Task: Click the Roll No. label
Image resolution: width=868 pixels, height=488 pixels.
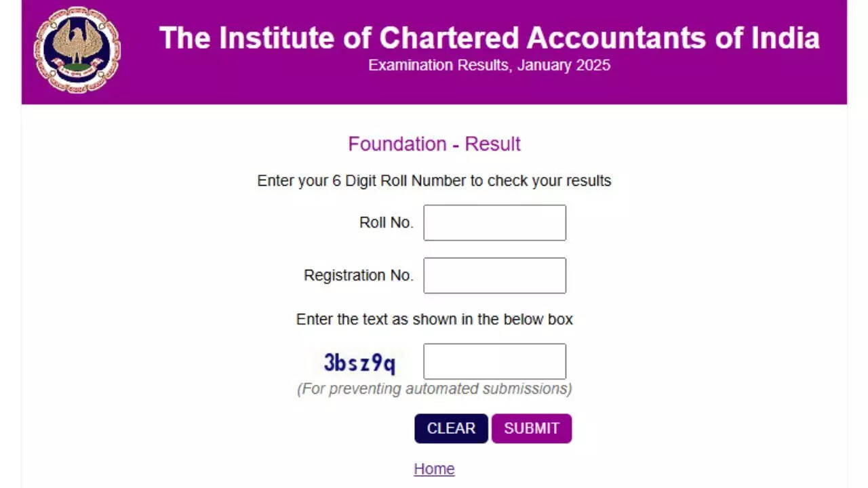Action: click(x=386, y=223)
